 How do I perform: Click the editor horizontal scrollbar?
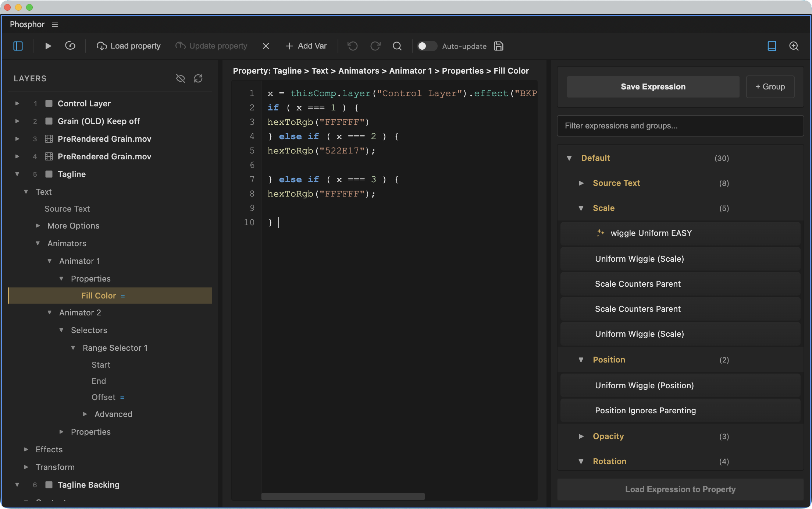click(343, 496)
